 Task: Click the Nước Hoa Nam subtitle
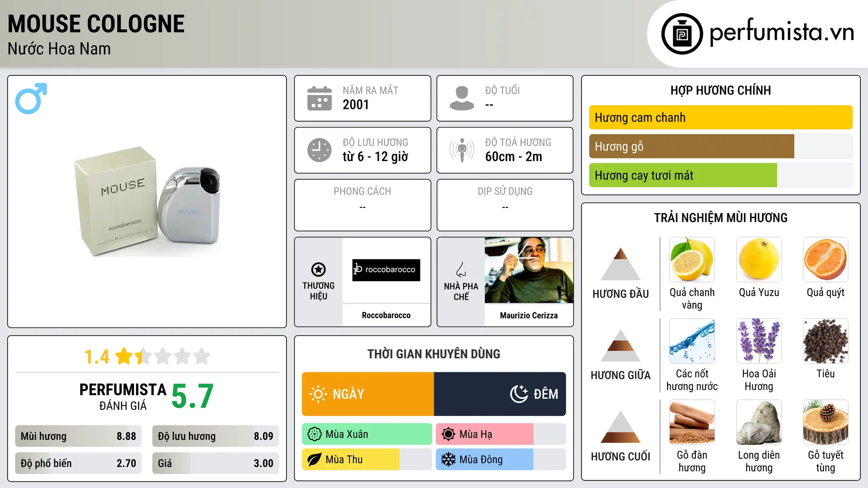click(59, 49)
